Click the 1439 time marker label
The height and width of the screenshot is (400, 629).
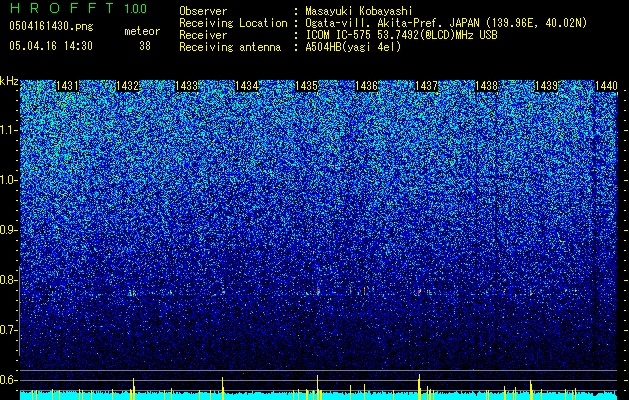[546, 86]
